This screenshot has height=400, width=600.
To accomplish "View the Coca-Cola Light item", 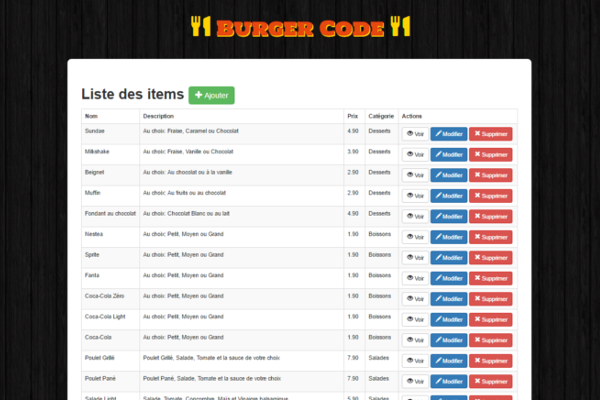I will coord(414,319).
